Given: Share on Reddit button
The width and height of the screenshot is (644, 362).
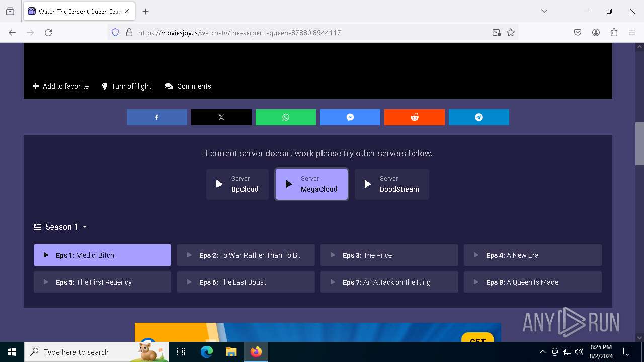Looking at the screenshot, I should click(x=415, y=117).
